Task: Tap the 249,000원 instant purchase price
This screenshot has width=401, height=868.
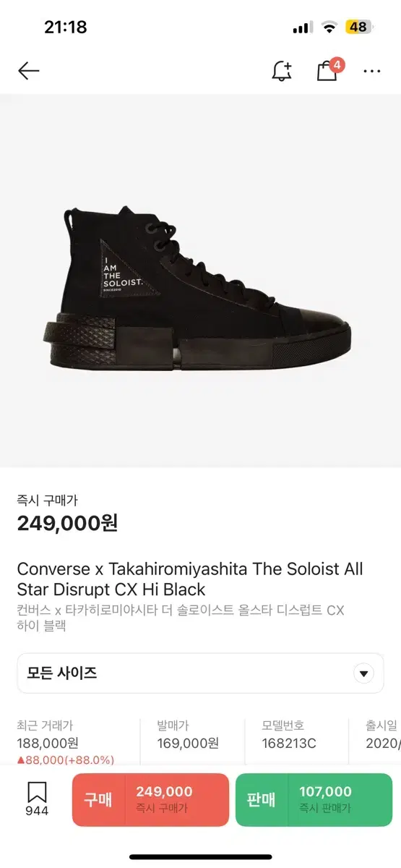Action: pyautogui.click(x=67, y=522)
